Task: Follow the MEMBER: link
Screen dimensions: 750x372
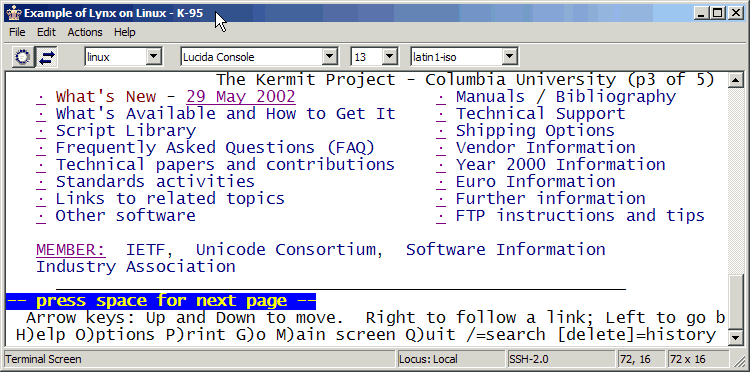Action: pyautogui.click(x=71, y=250)
